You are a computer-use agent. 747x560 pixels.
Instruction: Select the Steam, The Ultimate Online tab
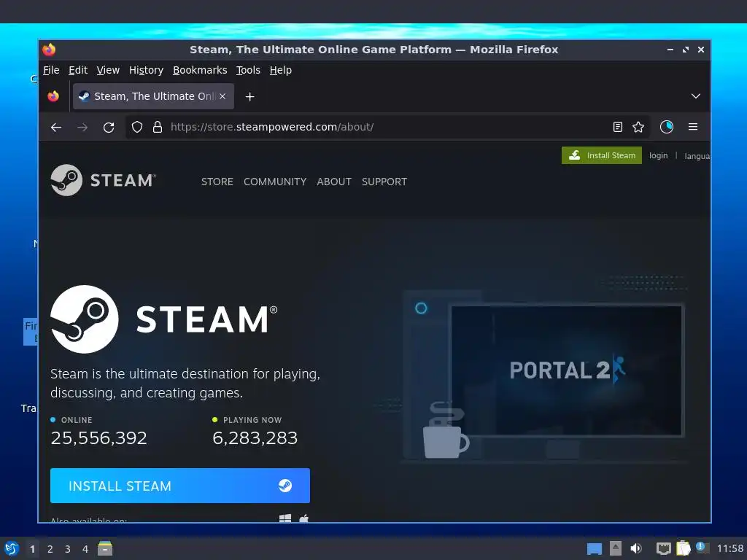point(153,96)
